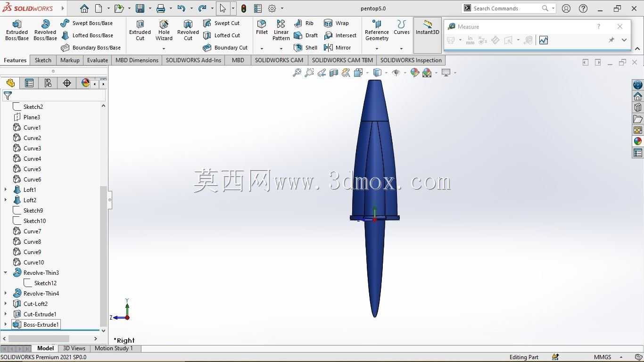Select the Linear Pattern tool
644x362 pixels.
[281, 30]
